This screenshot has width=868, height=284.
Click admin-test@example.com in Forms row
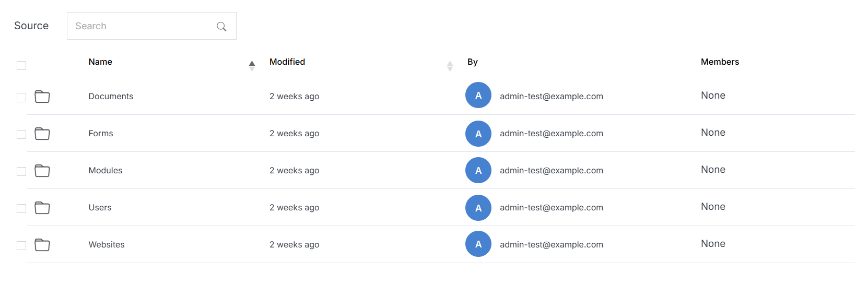552,133
